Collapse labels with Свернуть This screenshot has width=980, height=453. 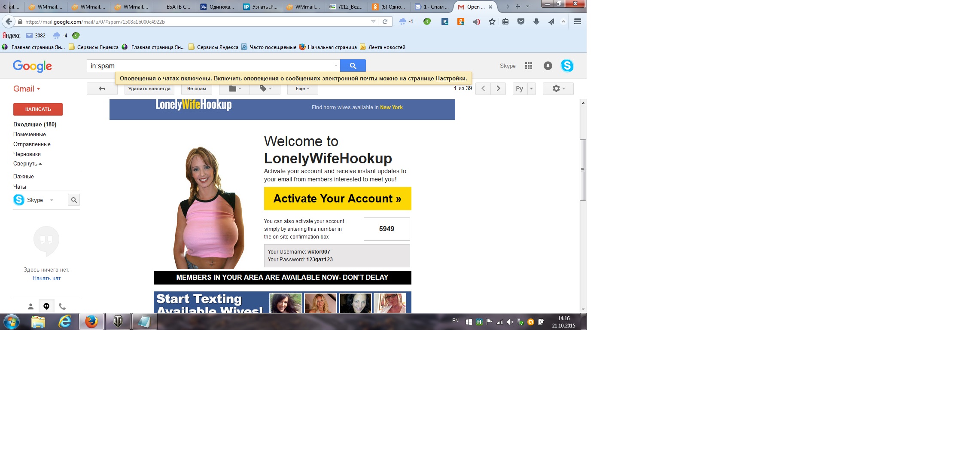point(27,164)
